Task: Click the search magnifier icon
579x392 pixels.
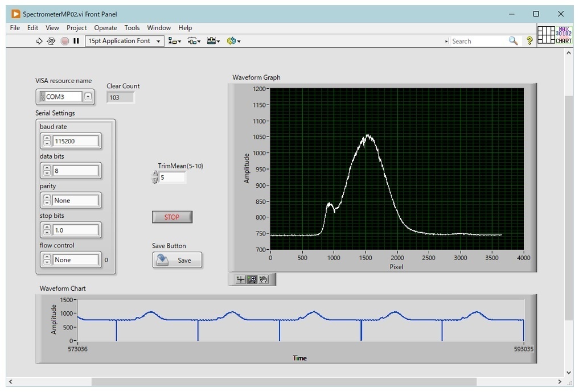Action: 513,40
